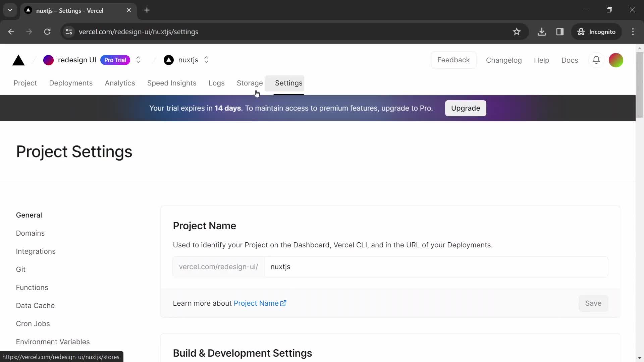Open the project switcher next to nuxtjs
This screenshot has height=362, width=644.
point(206,60)
